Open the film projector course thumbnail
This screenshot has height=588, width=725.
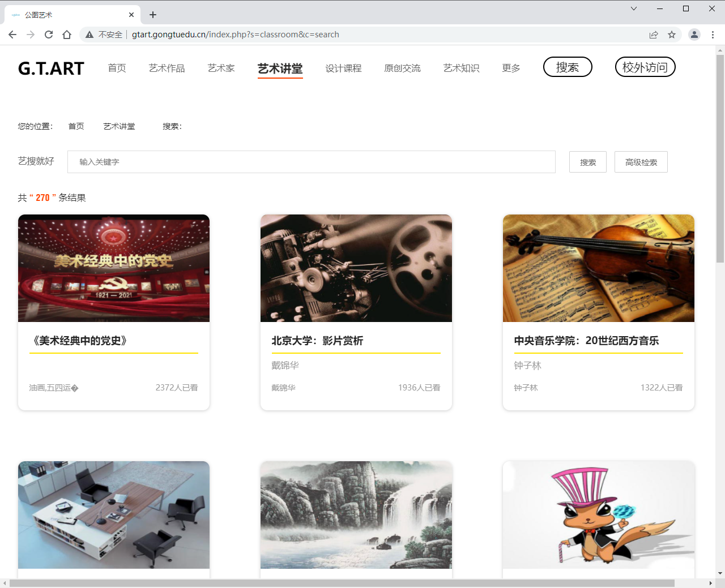coord(356,268)
